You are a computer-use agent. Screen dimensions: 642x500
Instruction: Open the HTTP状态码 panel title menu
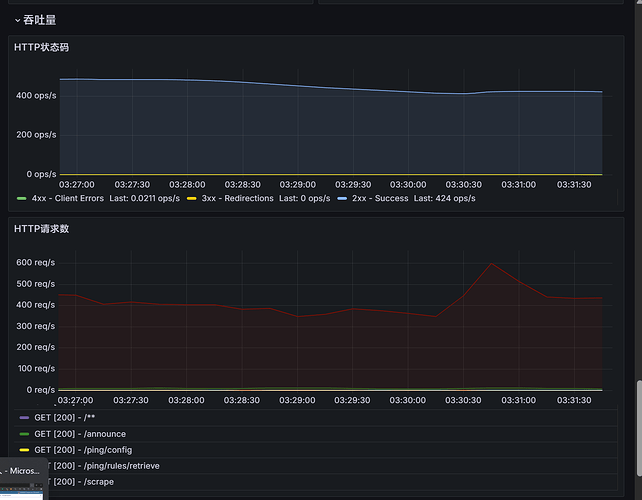(41, 47)
